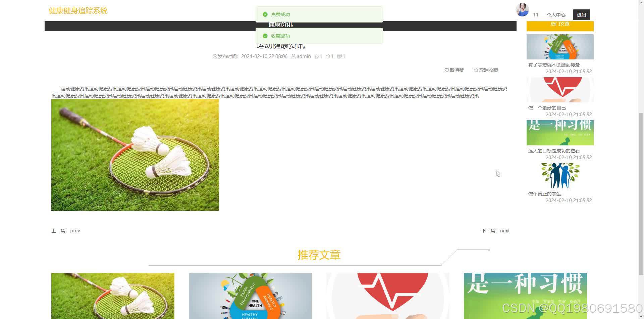Click the user icon next to admin
Viewport: 644px width, 319px height.
[293, 56]
